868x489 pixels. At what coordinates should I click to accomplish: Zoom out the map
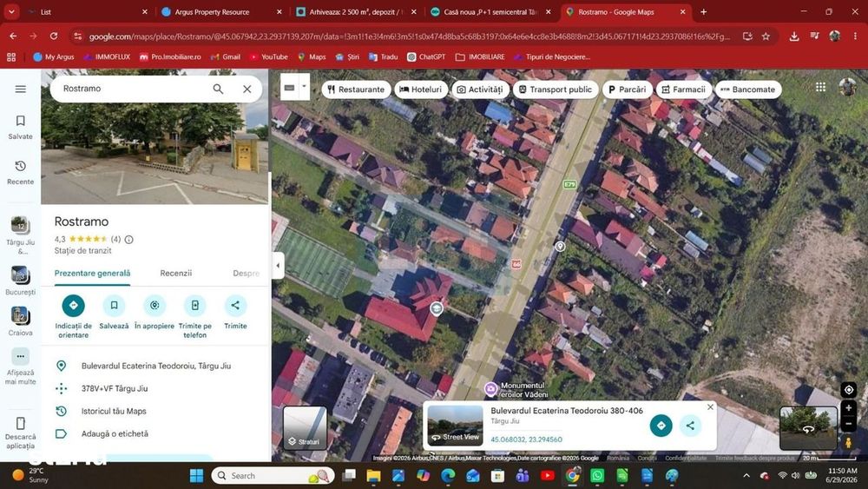pyautogui.click(x=849, y=424)
